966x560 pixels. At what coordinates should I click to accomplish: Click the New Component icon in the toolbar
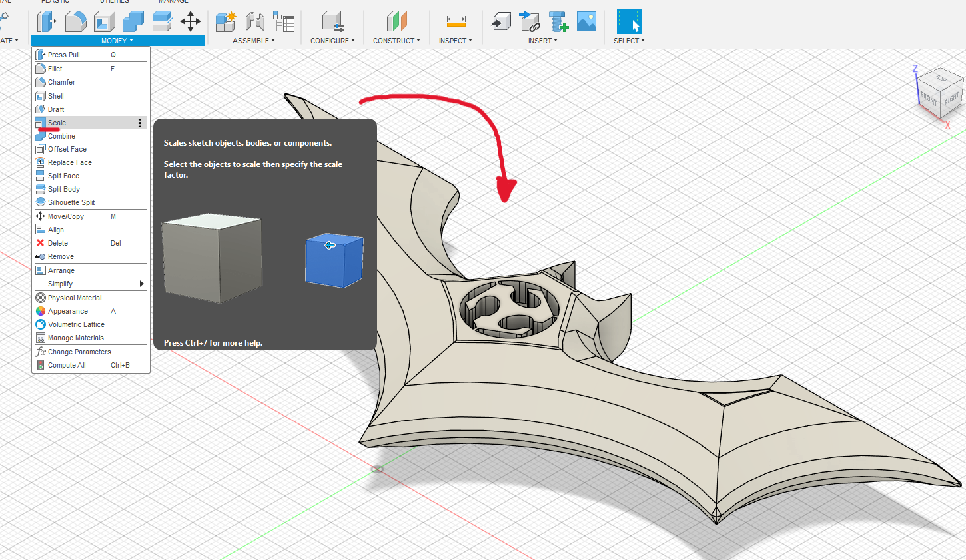[226, 21]
